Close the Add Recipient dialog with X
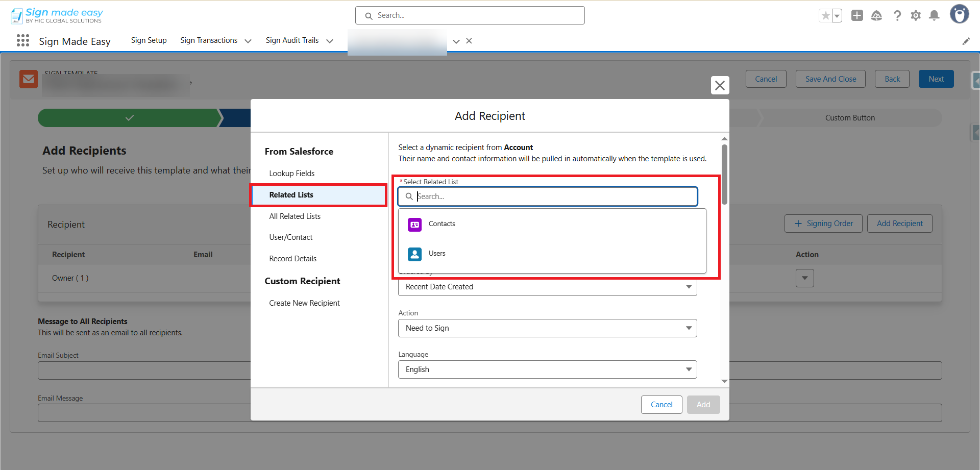980x470 pixels. pos(720,85)
